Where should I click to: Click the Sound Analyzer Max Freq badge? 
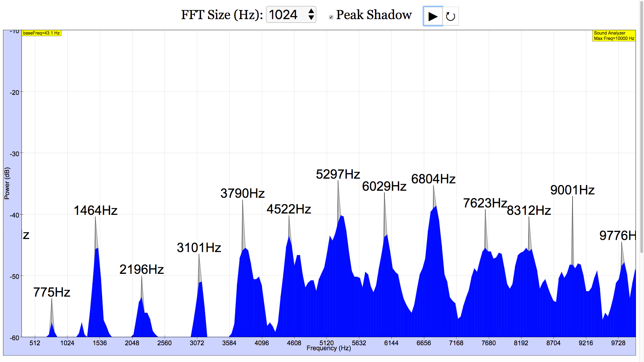[x=613, y=36]
